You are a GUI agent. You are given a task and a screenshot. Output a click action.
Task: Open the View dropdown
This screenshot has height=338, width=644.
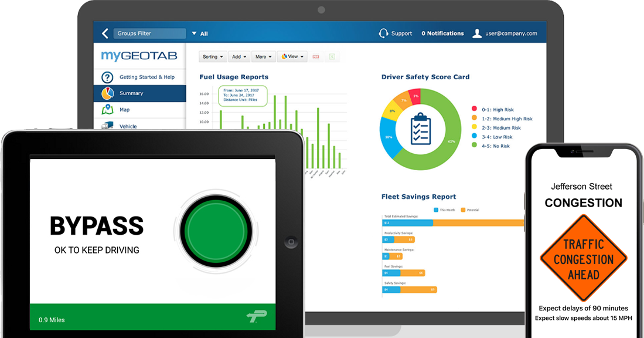coord(292,56)
